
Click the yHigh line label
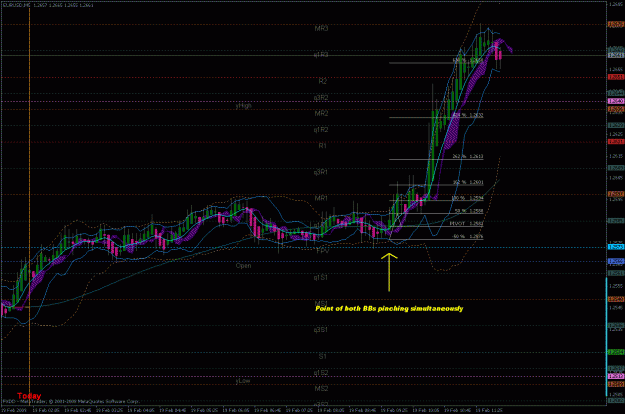pos(244,106)
